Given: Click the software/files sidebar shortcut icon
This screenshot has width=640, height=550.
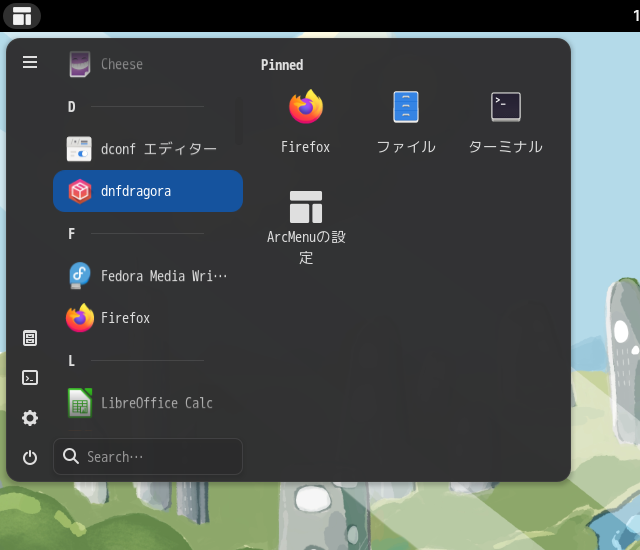Looking at the screenshot, I should point(30,338).
